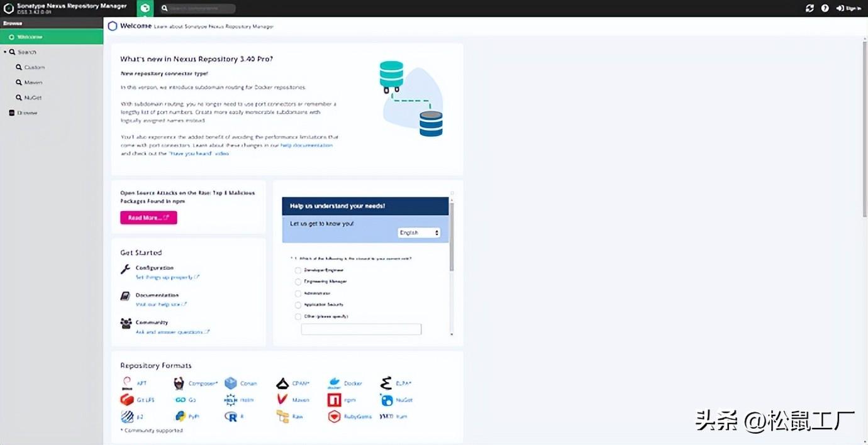Open 'Visit our help site' link

tap(162, 304)
